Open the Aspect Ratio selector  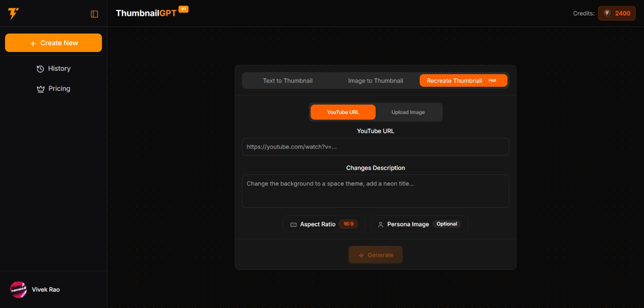pyautogui.click(x=324, y=224)
